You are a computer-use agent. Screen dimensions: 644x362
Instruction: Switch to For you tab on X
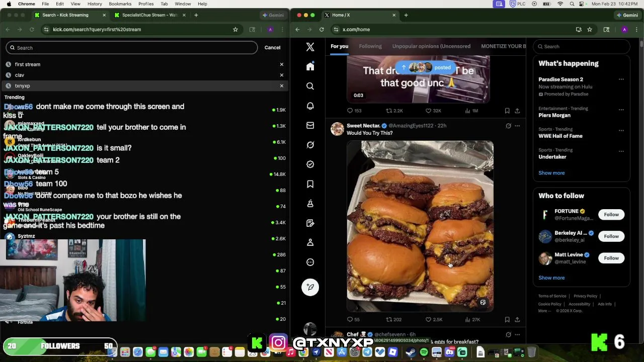click(x=339, y=46)
